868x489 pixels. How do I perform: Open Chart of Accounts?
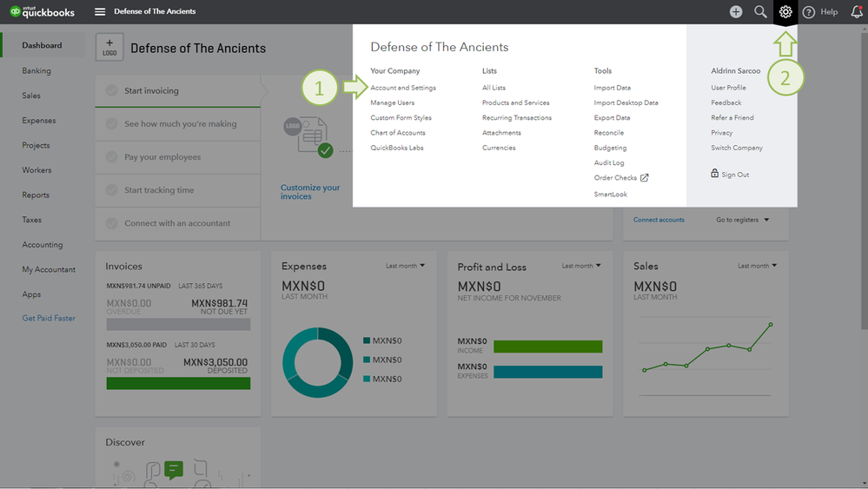[398, 133]
